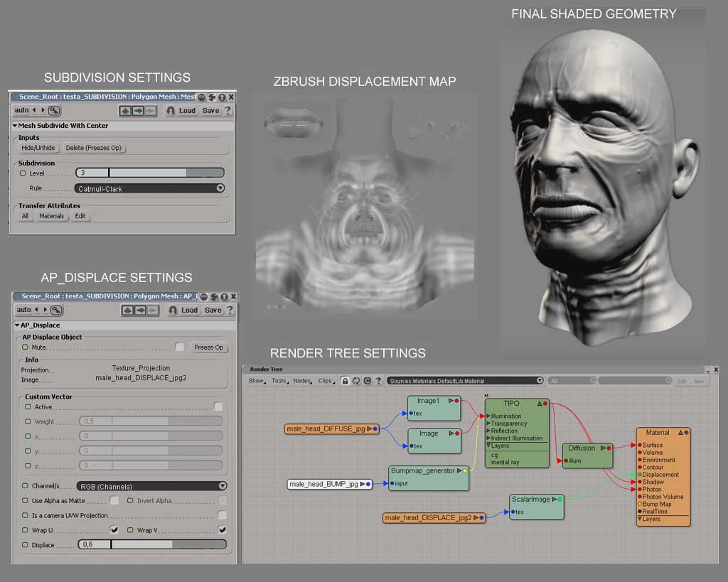Click the Displace amount slider

coord(152,544)
